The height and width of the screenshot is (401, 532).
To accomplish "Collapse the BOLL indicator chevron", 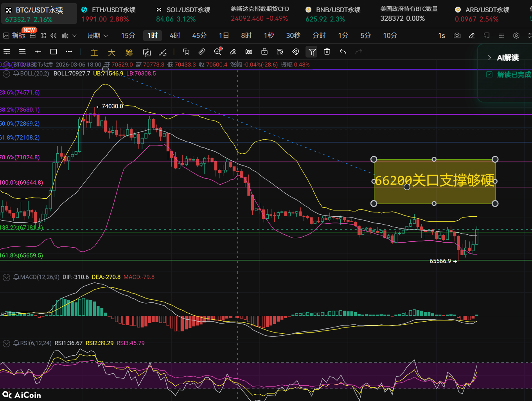I will tap(7, 74).
